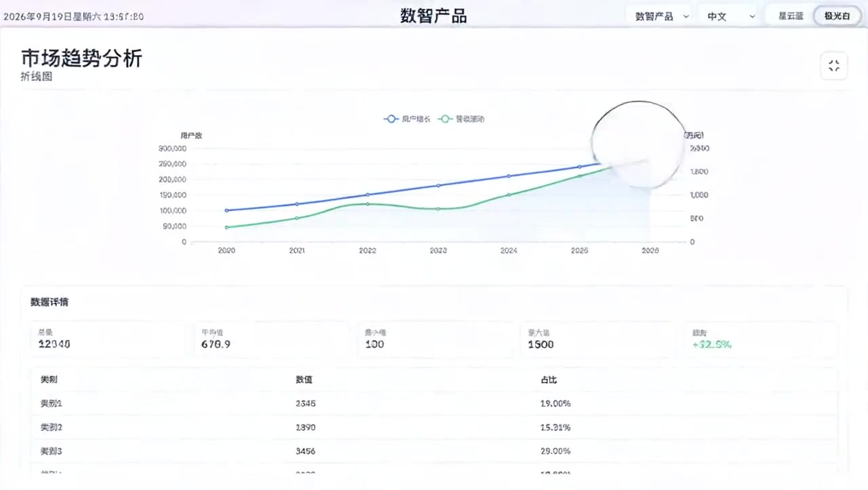Click the 类别2 row label
This screenshot has height=490, width=868.
(x=52, y=428)
